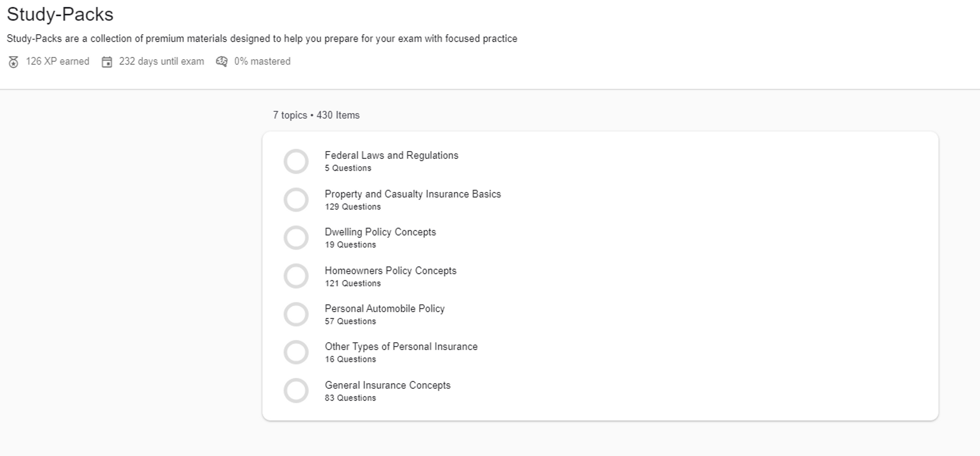Click the 121 Questions label under Homeowners
Image resolution: width=980 pixels, height=456 pixels.
point(353,284)
